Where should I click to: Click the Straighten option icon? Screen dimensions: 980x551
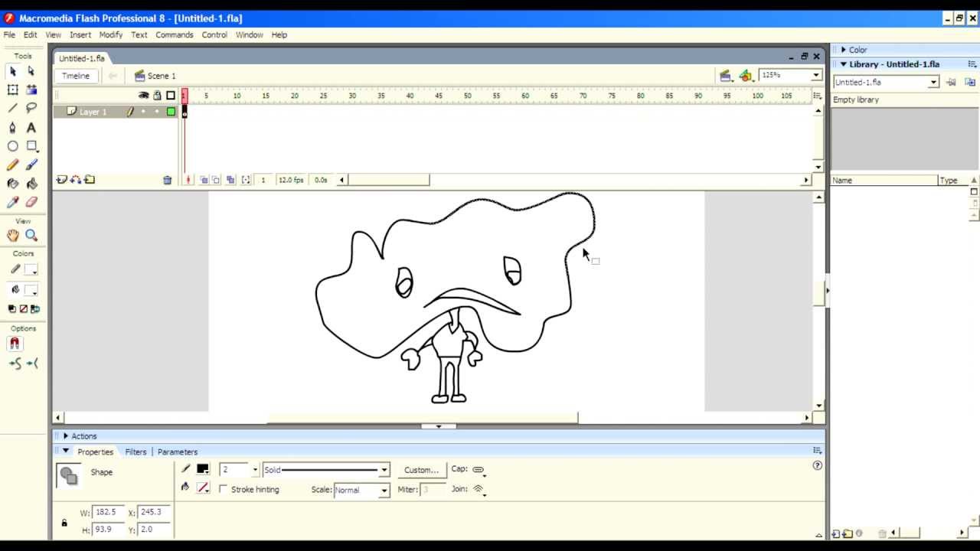(x=32, y=364)
